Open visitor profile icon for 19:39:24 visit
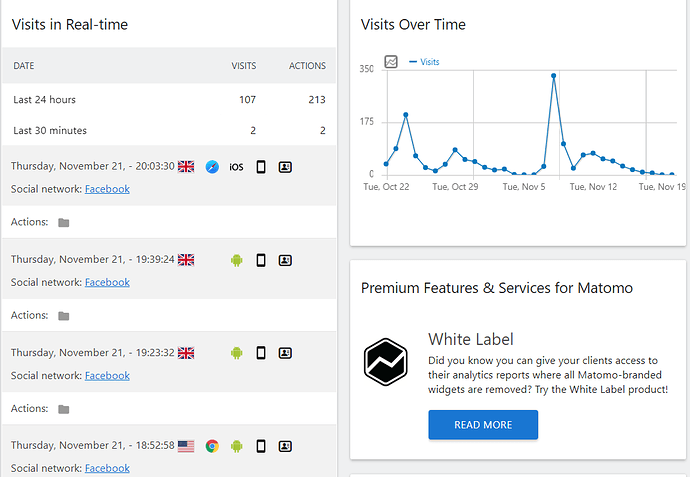The height and width of the screenshot is (477, 690). (x=285, y=260)
